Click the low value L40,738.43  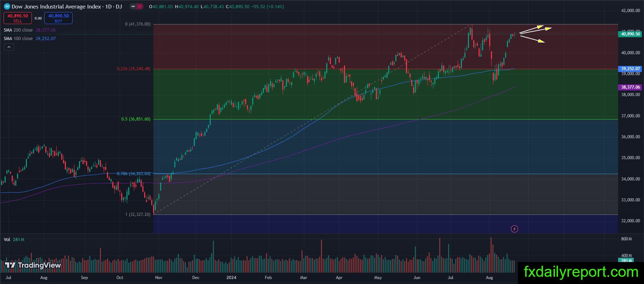pos(212,6)
